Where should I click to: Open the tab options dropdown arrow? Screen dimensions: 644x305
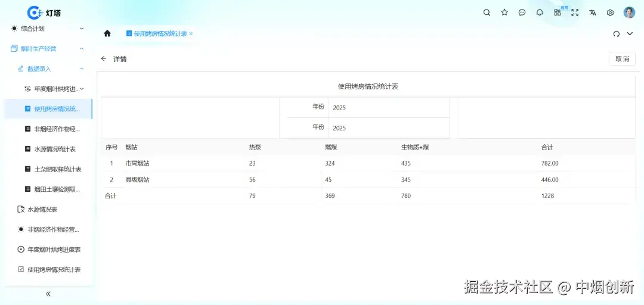point(630,34)
